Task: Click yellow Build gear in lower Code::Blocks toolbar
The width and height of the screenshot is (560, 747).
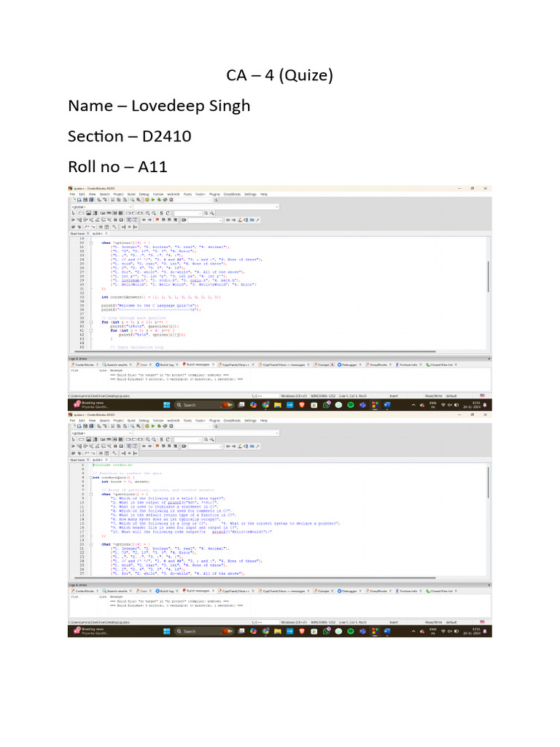Action: tap(147, 426)
